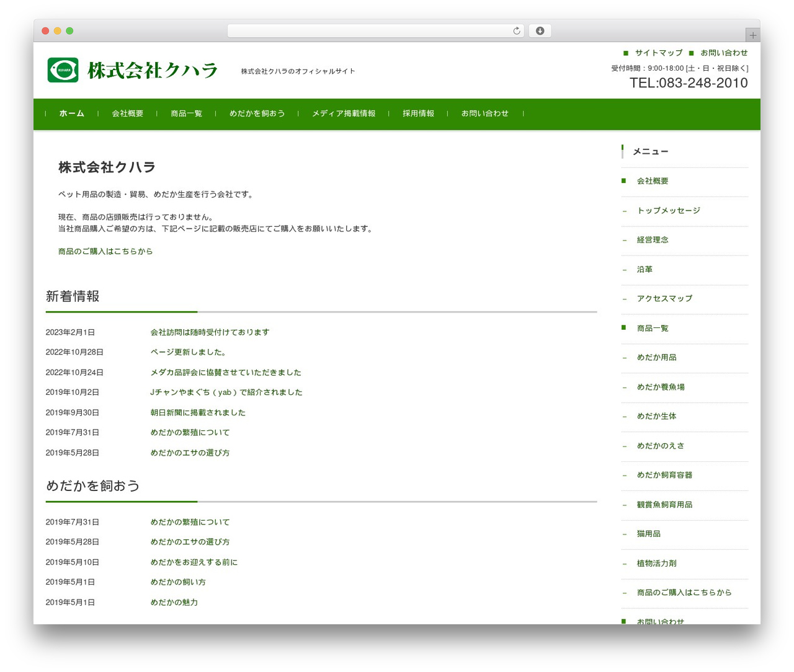This screenshot has width=794, height=672.
Task: Open めだかをお迎えする前に article link
Action: (x=194, y=562)
